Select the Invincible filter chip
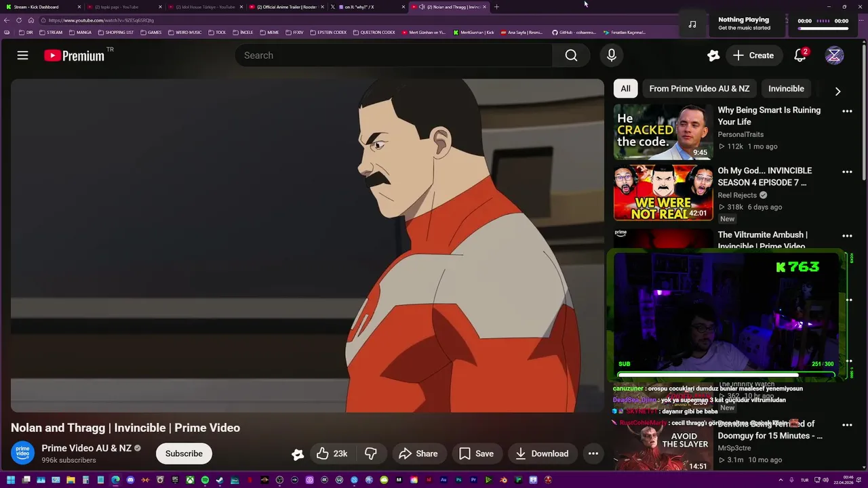This screenshot has height=488, width=868. (786, 89)
